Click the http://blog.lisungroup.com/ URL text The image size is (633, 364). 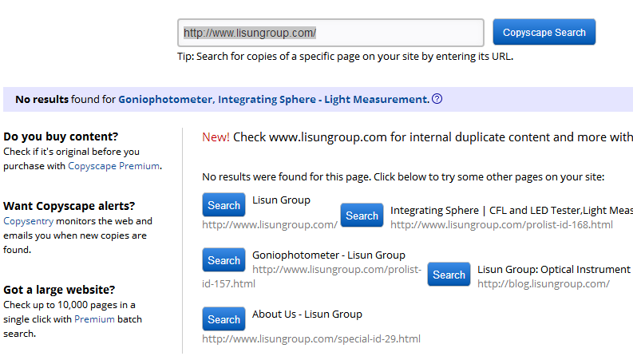coord(544,283)
